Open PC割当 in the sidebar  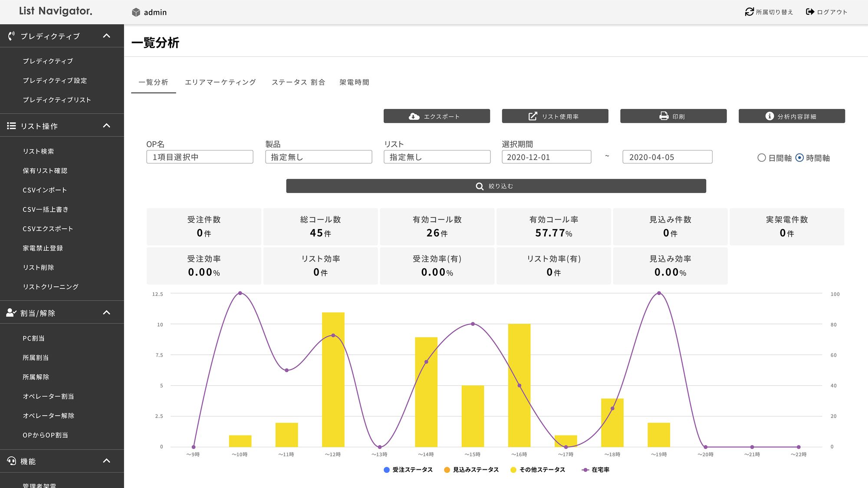click(33, 338)
